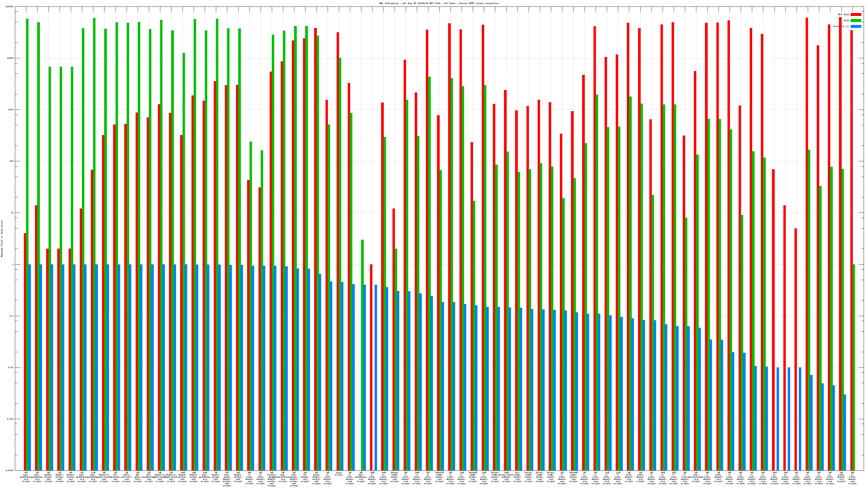Click the psbl.surriel.com x-axis label

pos(127,477)
